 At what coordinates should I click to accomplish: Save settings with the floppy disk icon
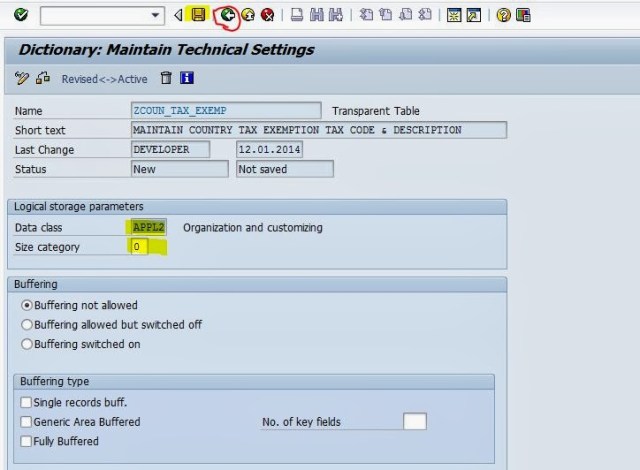[x=199, y=15]
